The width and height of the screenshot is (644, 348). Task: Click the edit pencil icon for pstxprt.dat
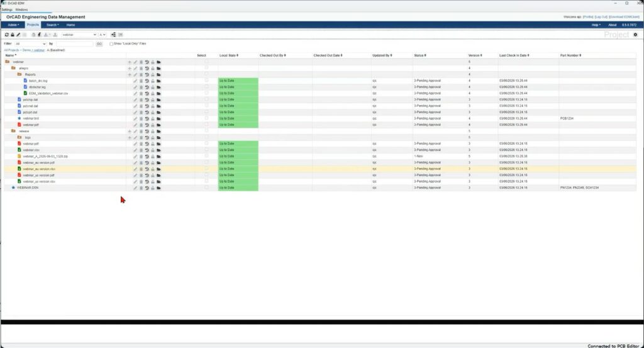coord(135,112)
